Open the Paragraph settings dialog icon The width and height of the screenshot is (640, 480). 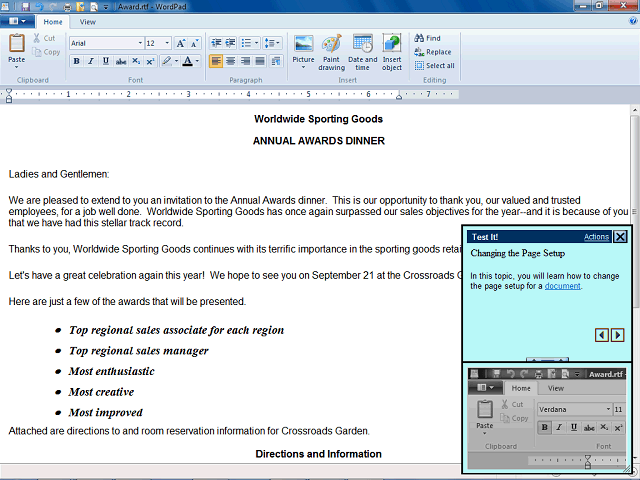tap(276, 61)
